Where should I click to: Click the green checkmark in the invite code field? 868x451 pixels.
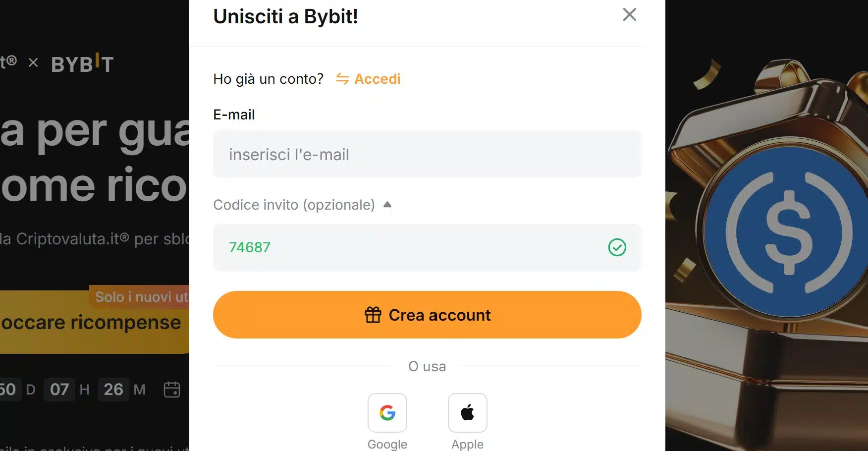[617, 247]
